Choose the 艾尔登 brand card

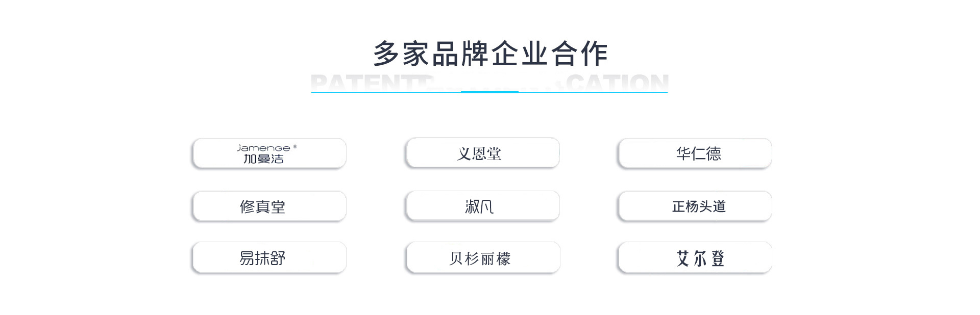coord(695,258)
